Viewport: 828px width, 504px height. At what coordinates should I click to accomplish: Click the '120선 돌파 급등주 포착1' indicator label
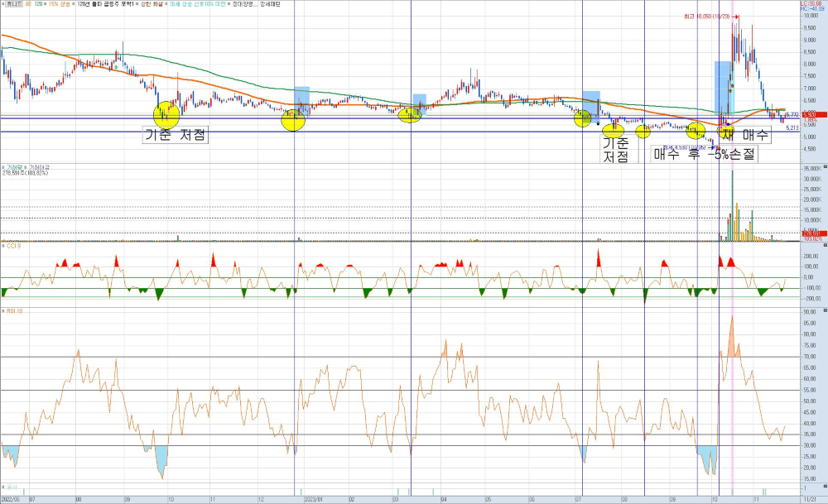105,3
